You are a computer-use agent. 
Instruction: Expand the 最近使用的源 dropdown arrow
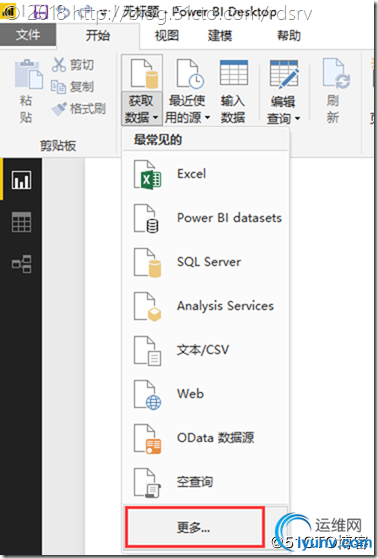(x=207, y=117)
